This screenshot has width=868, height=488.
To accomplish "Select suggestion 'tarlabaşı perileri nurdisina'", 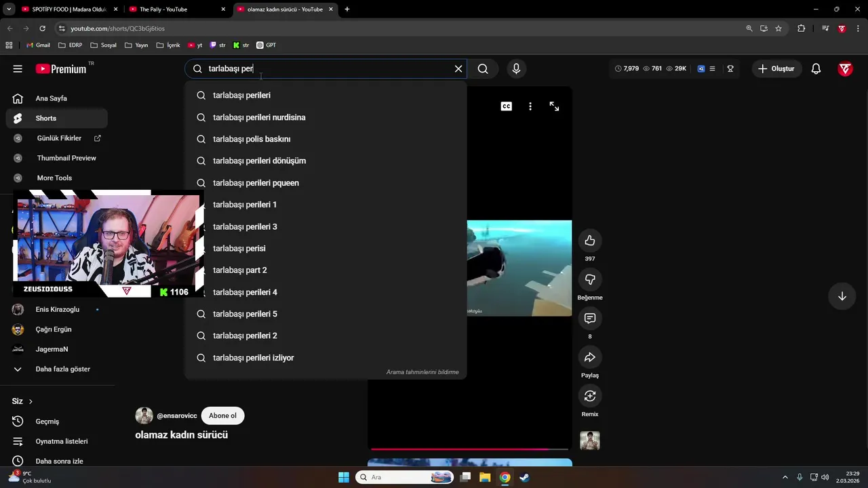I will (x=325, y=117).
